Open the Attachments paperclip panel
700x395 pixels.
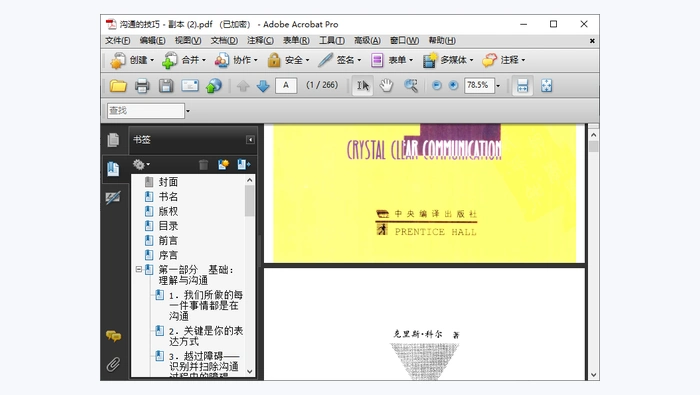(113, 364)
